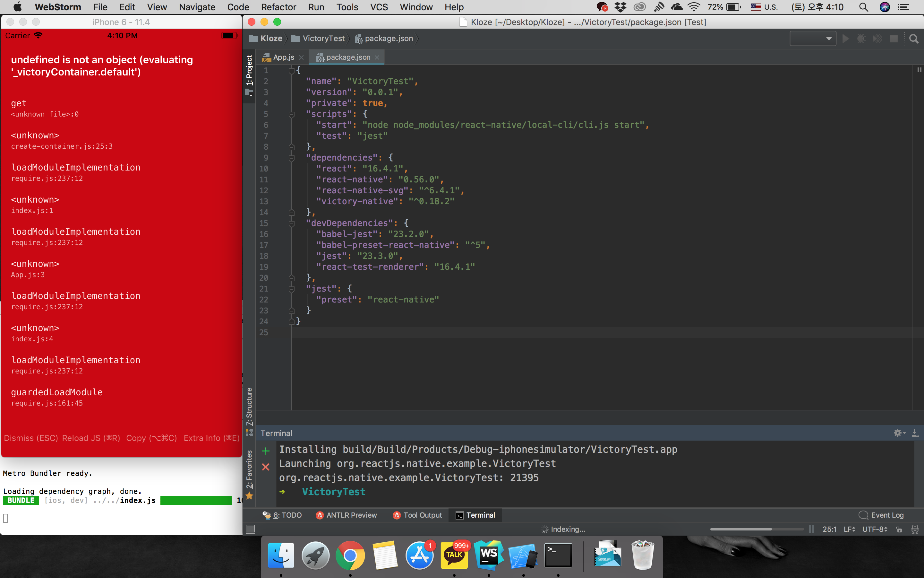Close the package.json editor tab

377,57
